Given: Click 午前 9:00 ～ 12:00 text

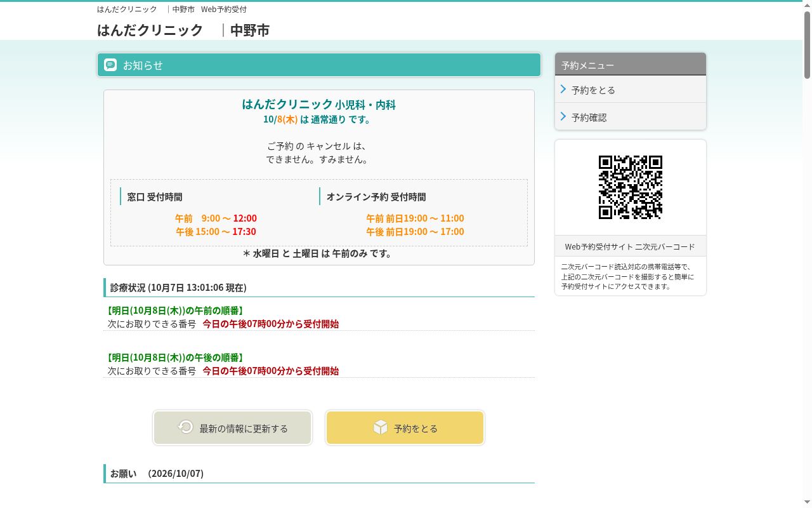Looking at the screenshot, I should point(216,218).
